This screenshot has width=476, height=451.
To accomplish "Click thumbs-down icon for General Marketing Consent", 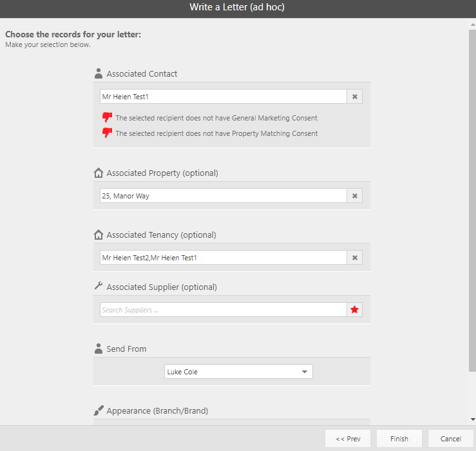I will [x=107, y=117].
